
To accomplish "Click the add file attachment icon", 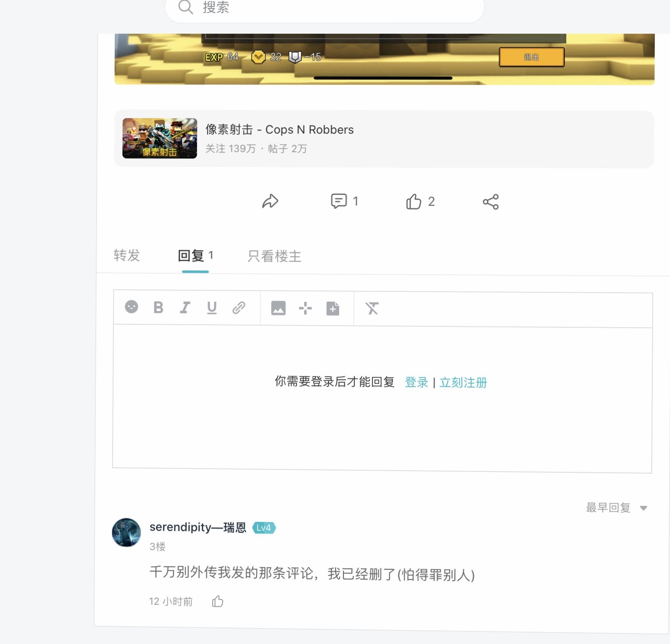I will click(x=333, y=309).
